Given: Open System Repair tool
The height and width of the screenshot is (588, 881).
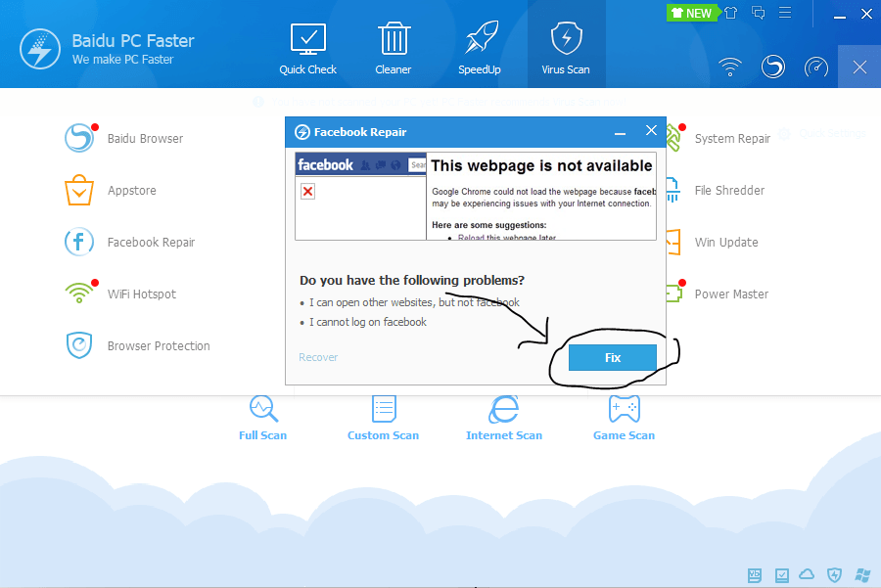Looking at the screenshot, I should point(732,139).
